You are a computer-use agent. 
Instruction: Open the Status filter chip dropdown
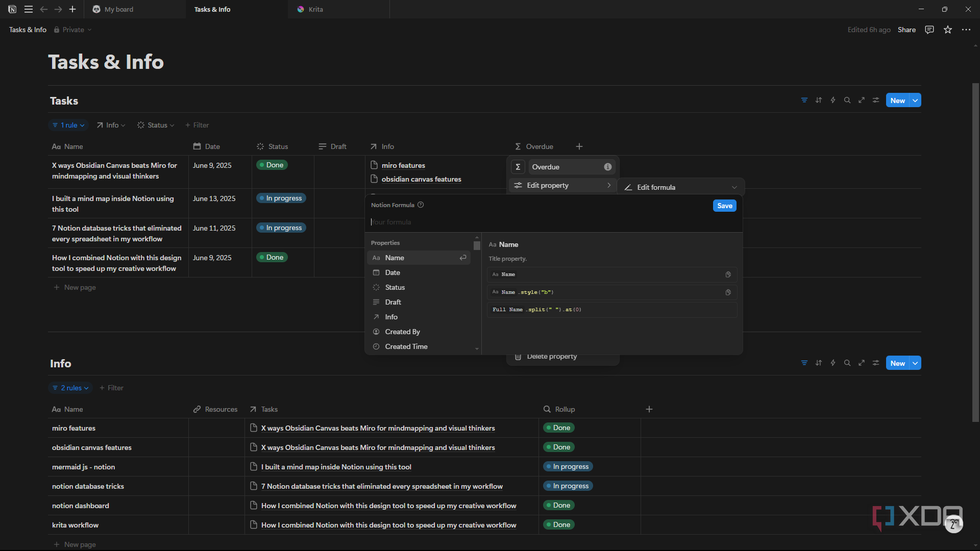156,125
